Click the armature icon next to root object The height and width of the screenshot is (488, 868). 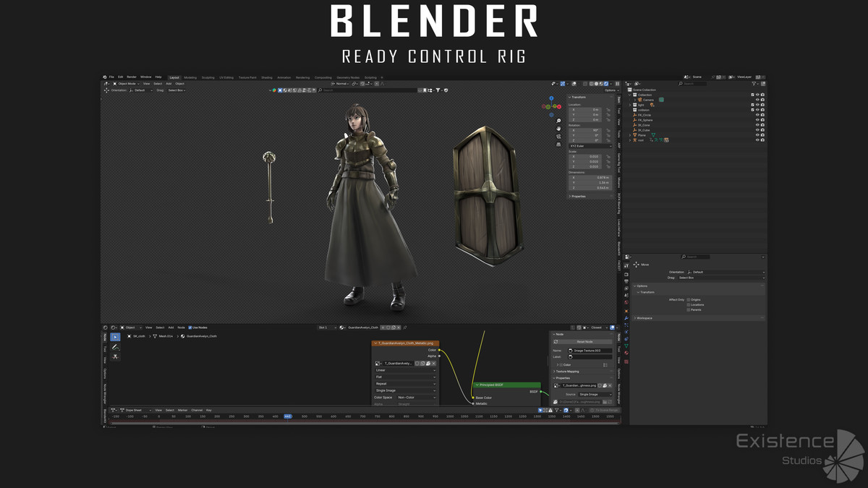(635, 140)
